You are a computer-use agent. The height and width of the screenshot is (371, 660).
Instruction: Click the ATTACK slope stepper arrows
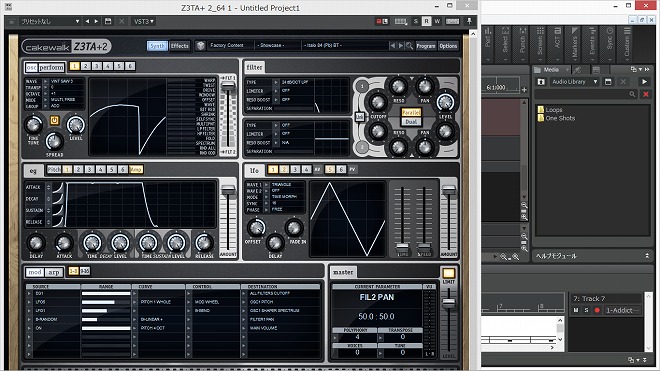(48, 187)
